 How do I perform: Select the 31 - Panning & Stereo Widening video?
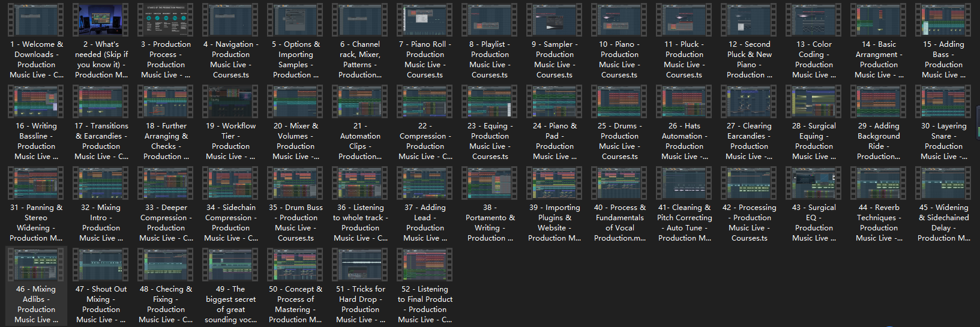click(36, 183)
